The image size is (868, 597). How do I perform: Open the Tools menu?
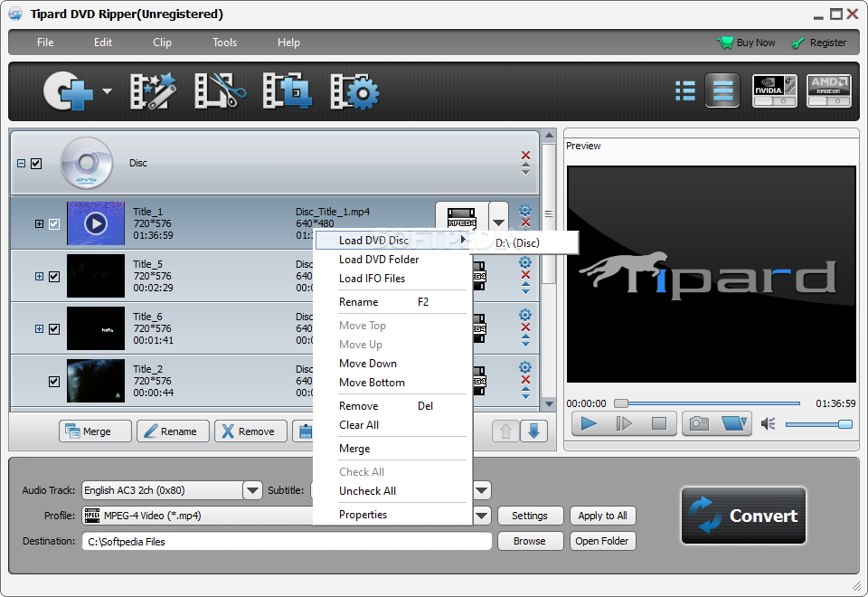pos(225,43)
